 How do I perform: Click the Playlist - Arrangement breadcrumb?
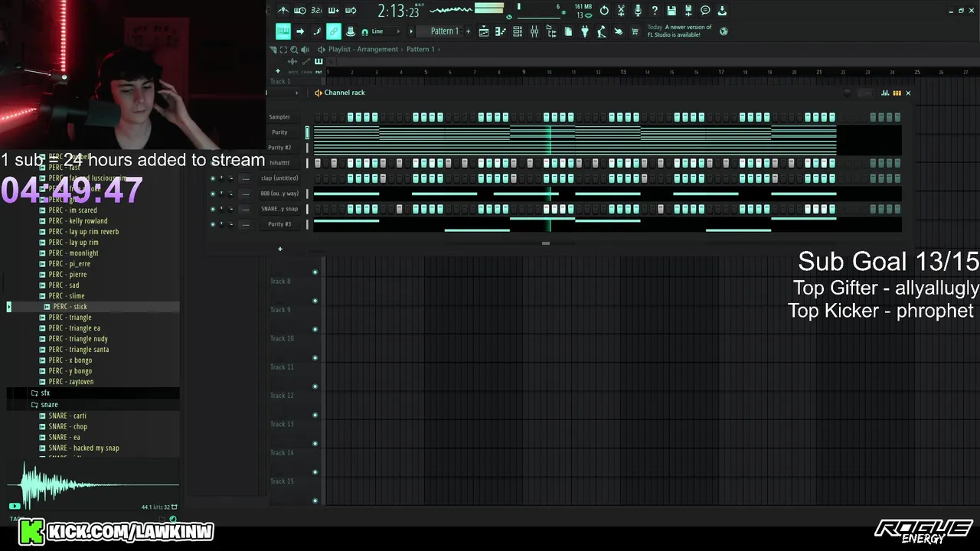click(x=364, y=49)
